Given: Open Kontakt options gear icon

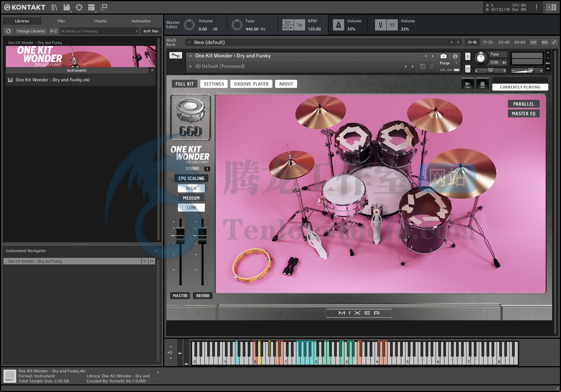Looking at the screenshot, I should [79, 7].
